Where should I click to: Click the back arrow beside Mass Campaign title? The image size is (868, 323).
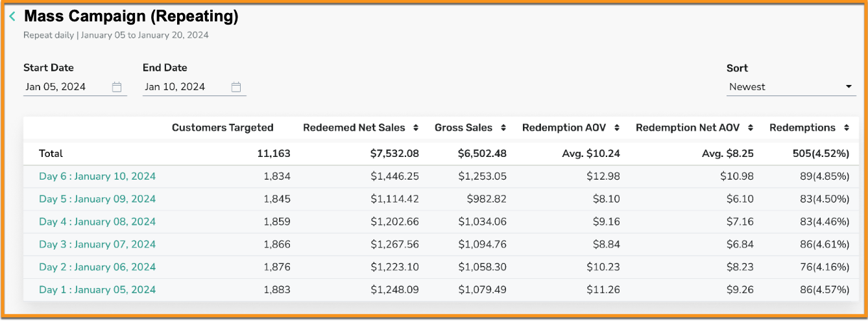(12, 17)
